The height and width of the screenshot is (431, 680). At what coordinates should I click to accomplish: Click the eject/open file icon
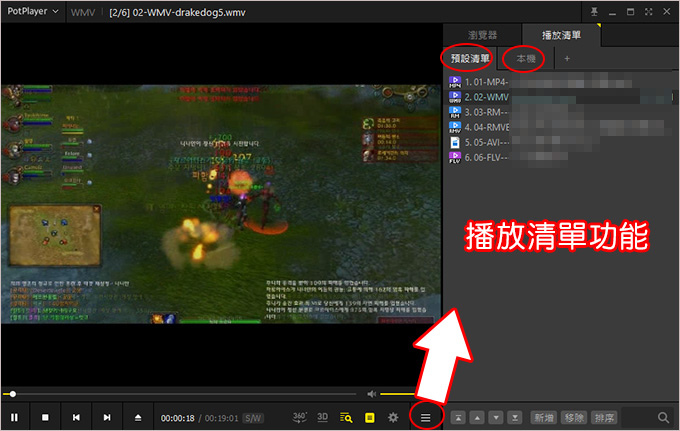click(x=138, y=417)
